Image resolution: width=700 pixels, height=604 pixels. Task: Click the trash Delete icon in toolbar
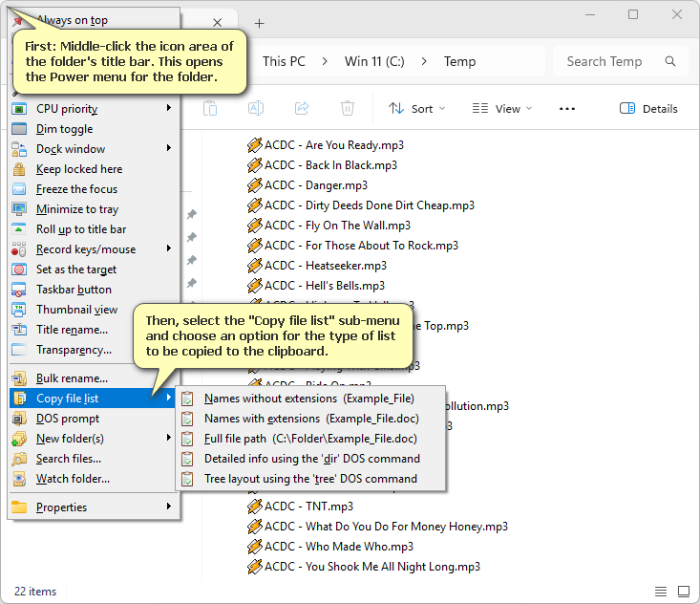(x=348, y=109)
